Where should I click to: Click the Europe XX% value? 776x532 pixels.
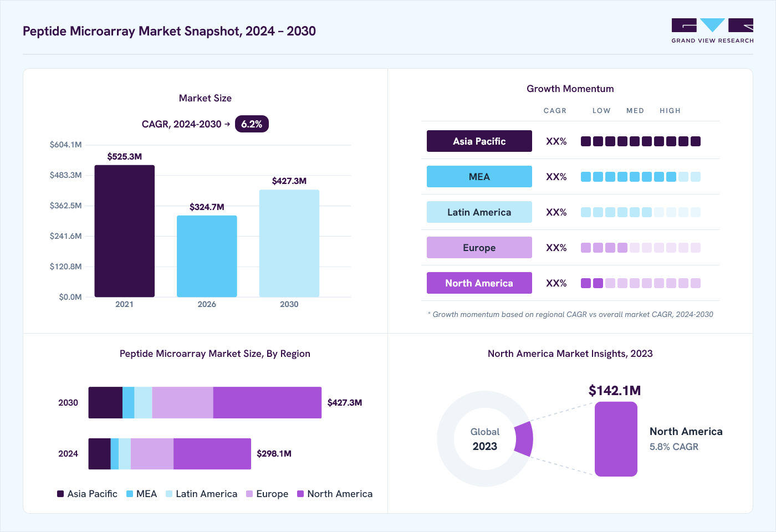557,248
